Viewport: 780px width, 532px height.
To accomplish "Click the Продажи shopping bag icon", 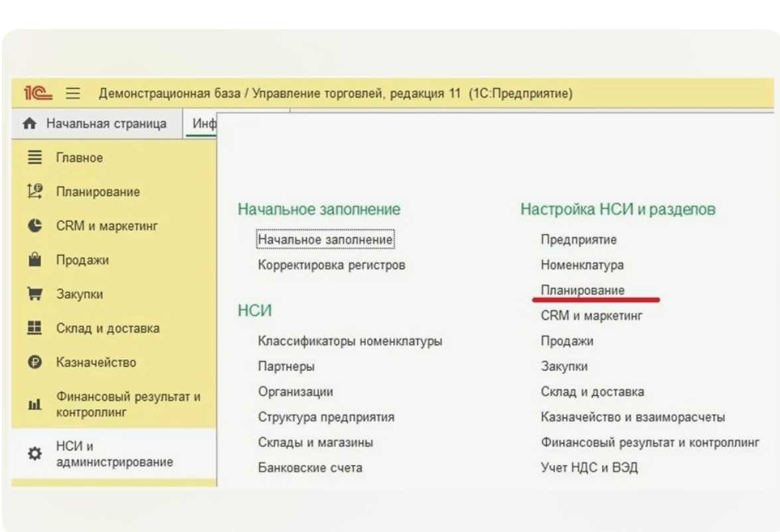I will pyautogui.click(x=35, y=259).
